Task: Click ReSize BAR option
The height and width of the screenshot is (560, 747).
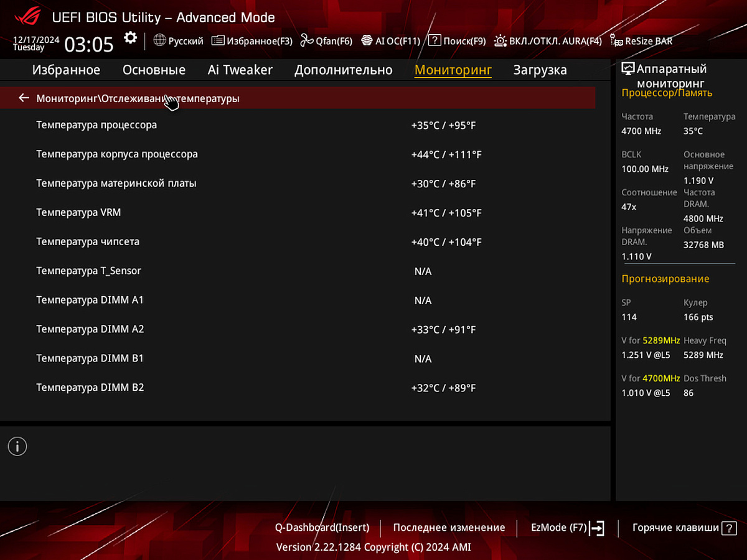Action: coord(641,41)
